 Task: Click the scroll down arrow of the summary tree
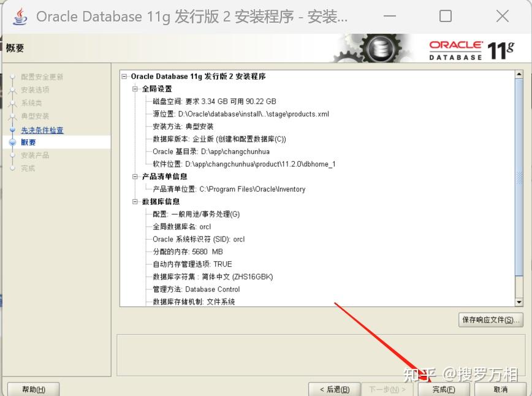click(x=519, y=302)
